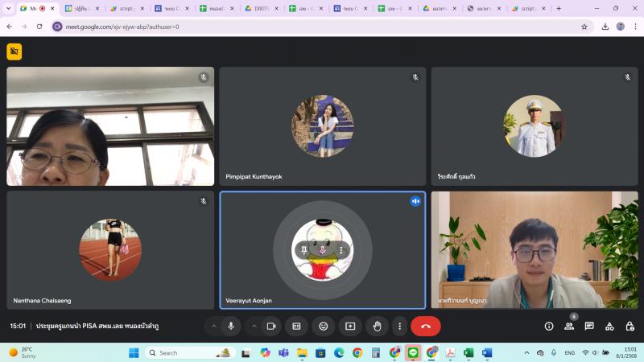Select Pimpipat Kunthayok's tile
This screenshot has height=362, width=644.
[x=323, y=126]
